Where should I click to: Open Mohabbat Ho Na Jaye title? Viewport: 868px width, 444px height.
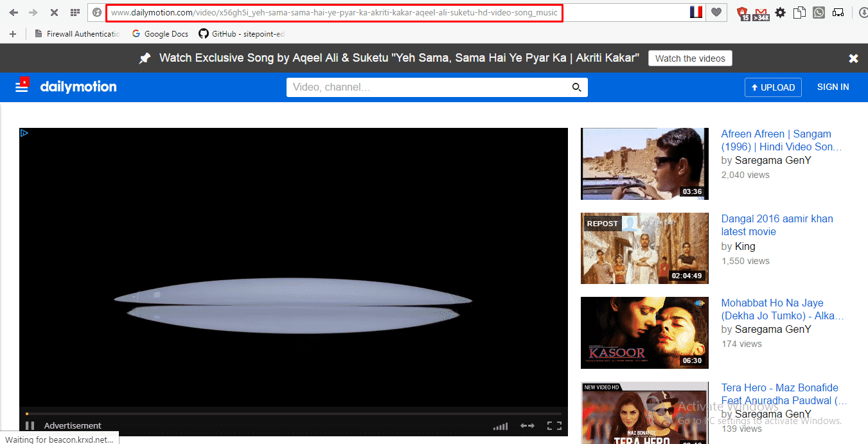[783, 309]
